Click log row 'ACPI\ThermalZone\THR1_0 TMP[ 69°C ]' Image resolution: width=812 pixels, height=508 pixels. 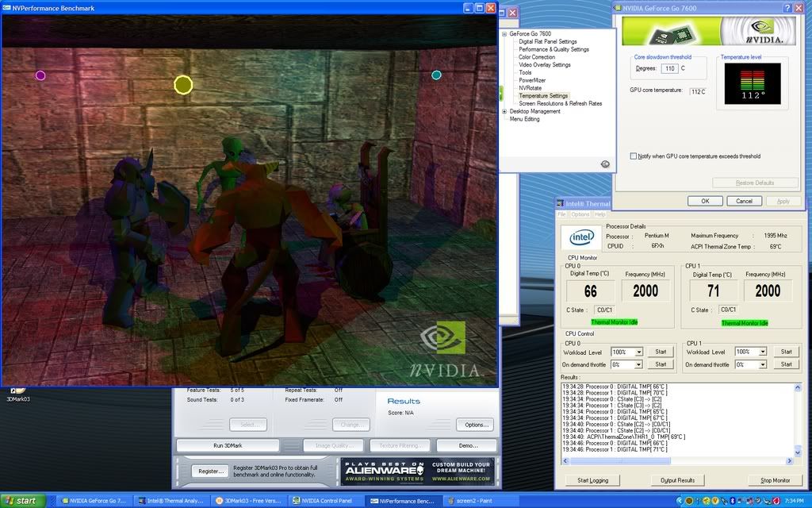[x=623, y=437]
